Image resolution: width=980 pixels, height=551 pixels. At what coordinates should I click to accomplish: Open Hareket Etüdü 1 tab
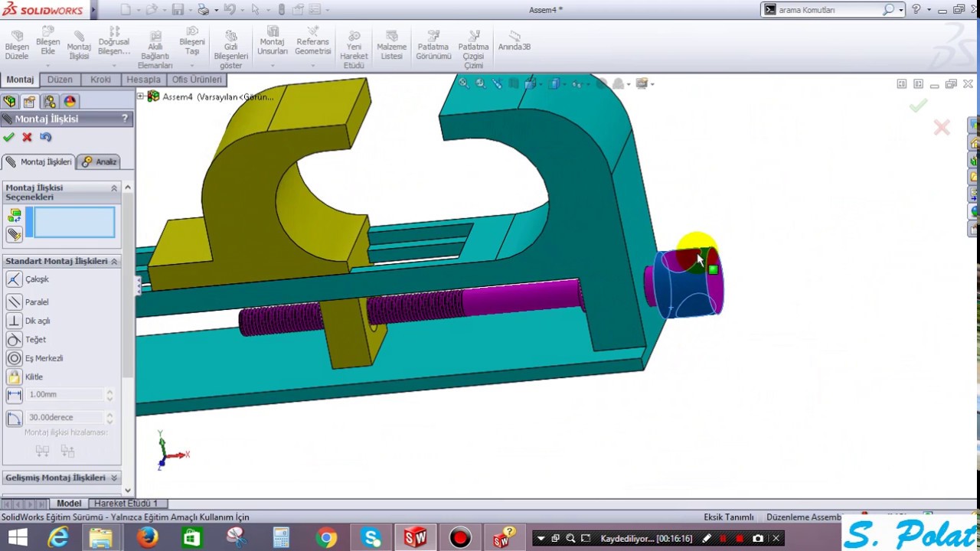(126, 503)
